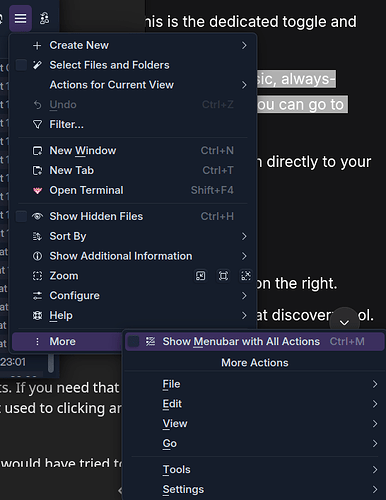Click the Configure label
The image size is (386, 500).
pos(75,296)
